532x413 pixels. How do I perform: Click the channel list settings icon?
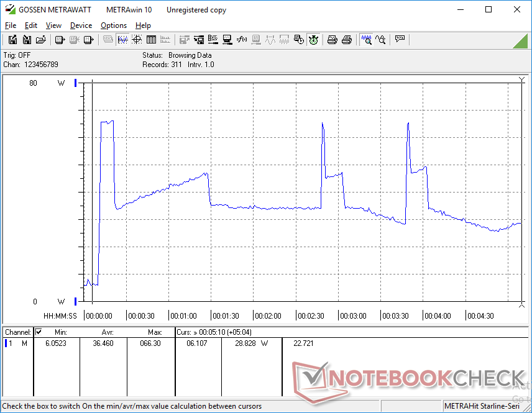pos(213,40)
